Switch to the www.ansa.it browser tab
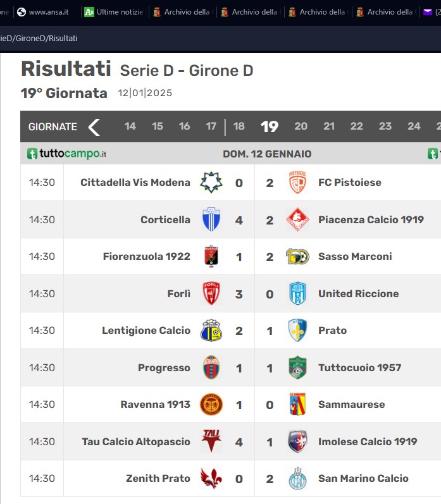 coord(43,12)
